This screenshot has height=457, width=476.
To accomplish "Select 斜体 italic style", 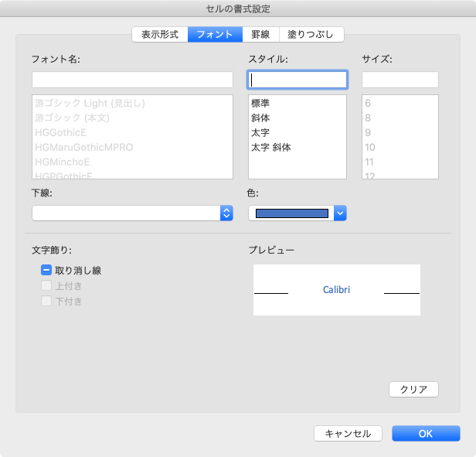I will point(260,118).
